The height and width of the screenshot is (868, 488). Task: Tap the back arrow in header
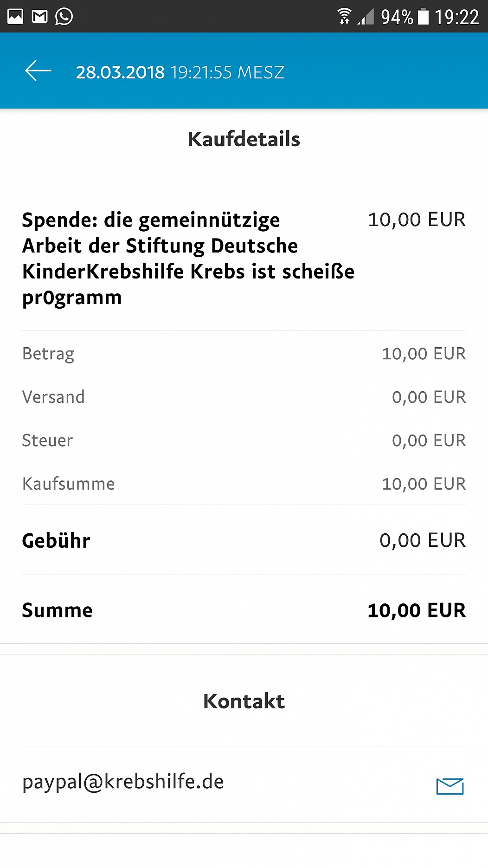pyautogui.click(x=38, y=71)
